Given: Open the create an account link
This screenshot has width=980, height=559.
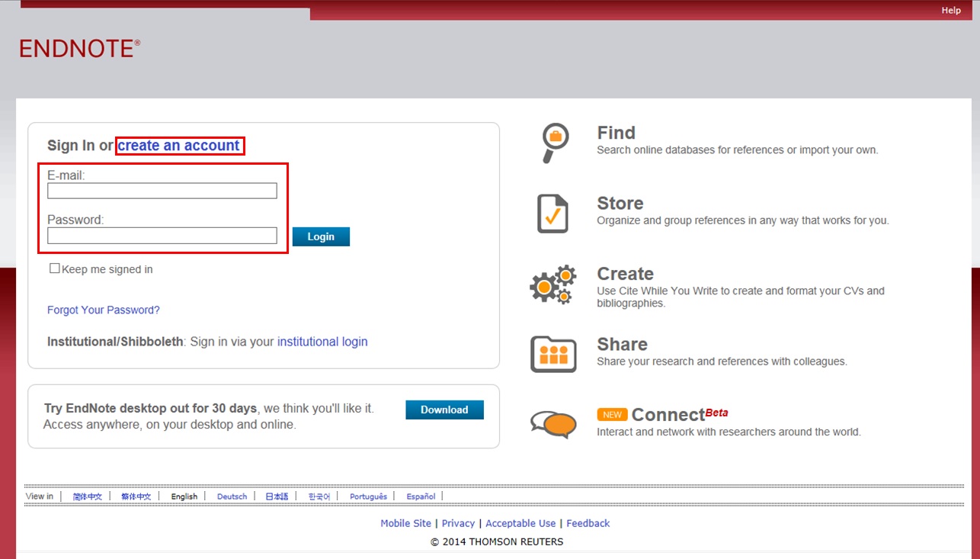Looking at the screenshot, I should point(179,145).
